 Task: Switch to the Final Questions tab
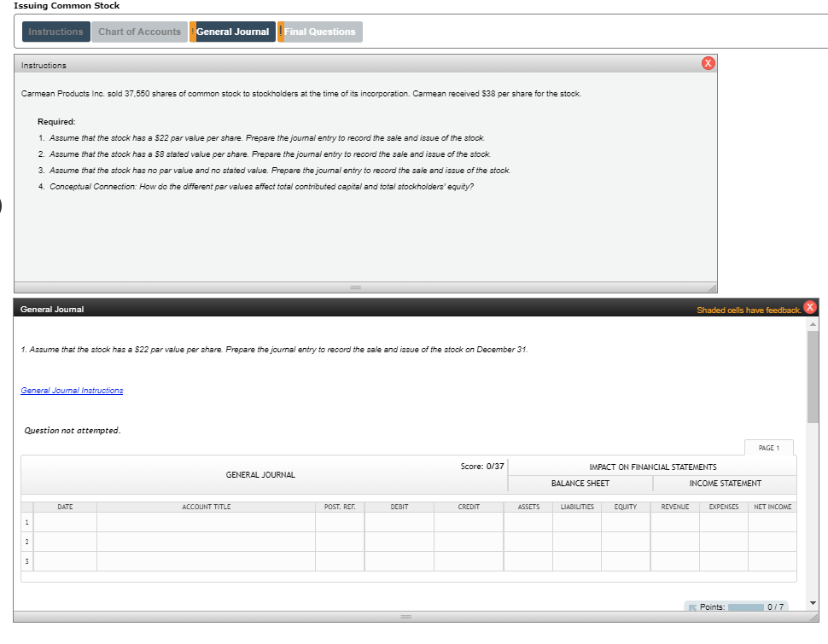click(x=320, y=32)
